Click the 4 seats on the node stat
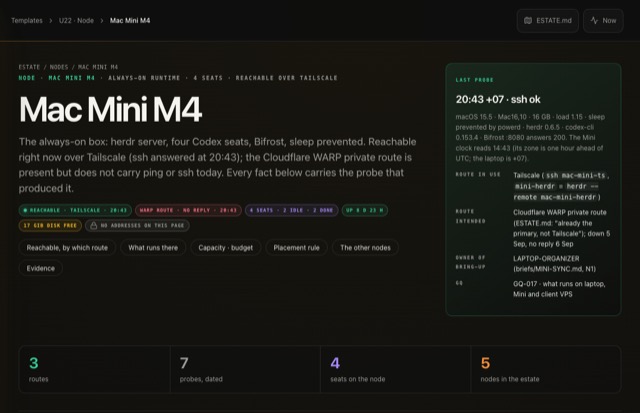640x413 pixels. pyautogui.click(x=396, y=369)
